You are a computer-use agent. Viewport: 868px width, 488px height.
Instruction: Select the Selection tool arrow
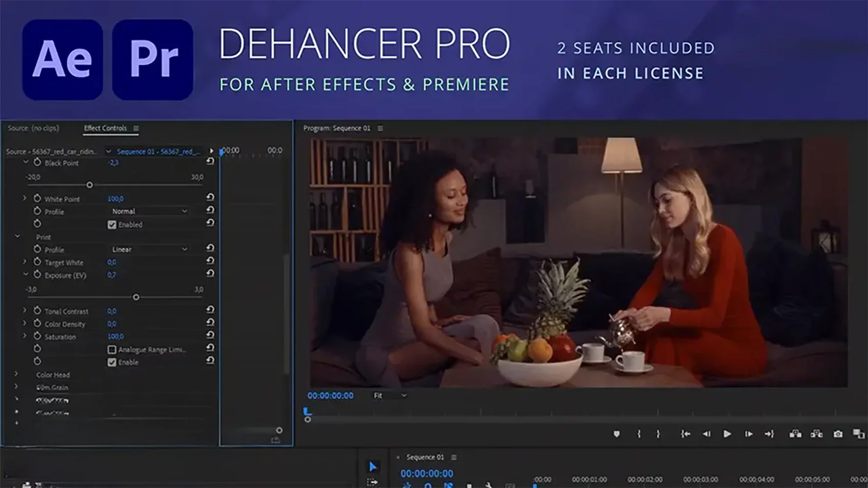(x=373, y=467)
